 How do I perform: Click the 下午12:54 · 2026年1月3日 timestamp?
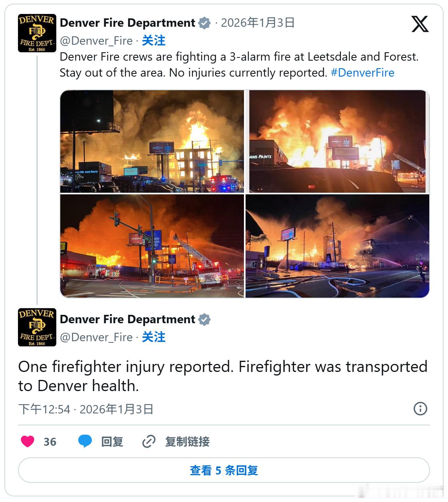(86, 409)
